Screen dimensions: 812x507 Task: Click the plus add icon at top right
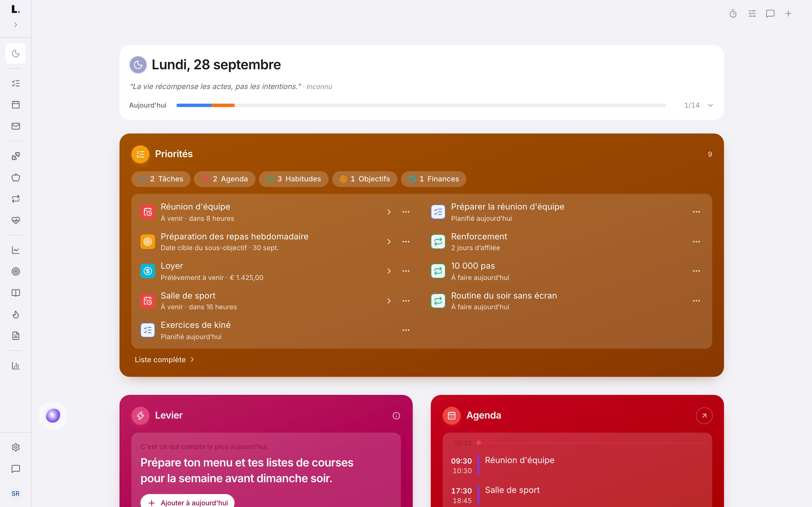click(x=788, y=14)
